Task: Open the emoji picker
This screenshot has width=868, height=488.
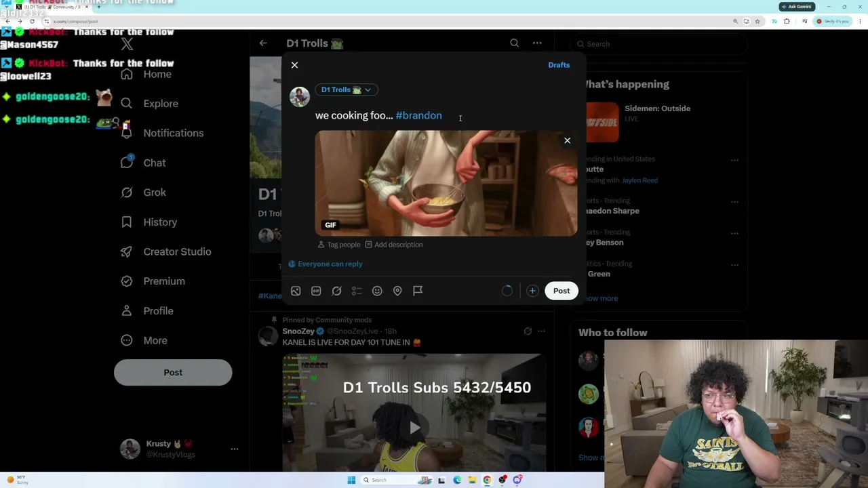Action: click(377, 291)
